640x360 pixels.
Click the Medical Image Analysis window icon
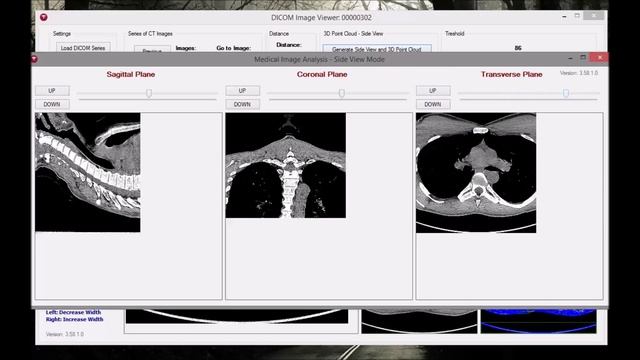click(x=34, y=59)
